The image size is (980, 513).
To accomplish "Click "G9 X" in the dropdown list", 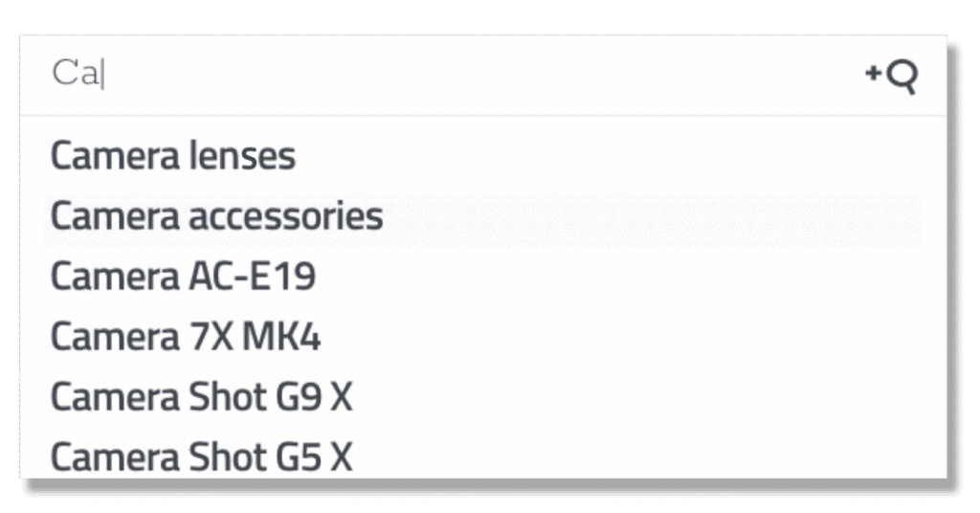I will point(315,397).
